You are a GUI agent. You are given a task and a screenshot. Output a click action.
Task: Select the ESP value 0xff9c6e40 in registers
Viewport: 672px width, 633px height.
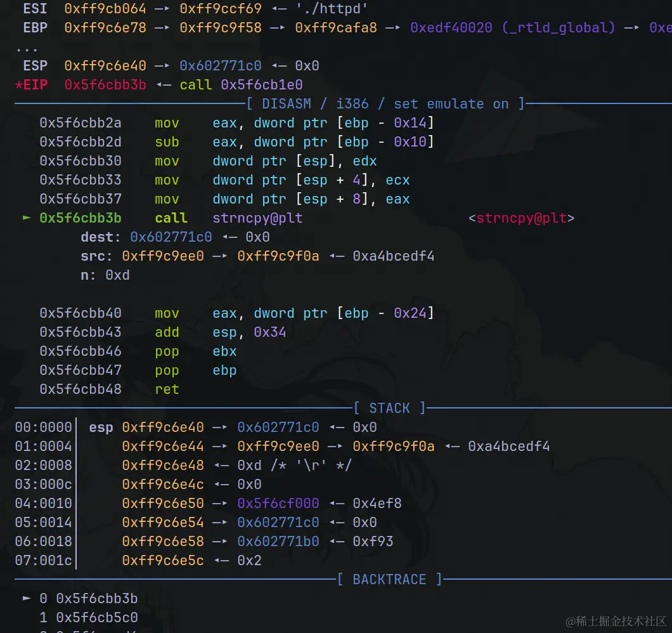coord(105,65)
